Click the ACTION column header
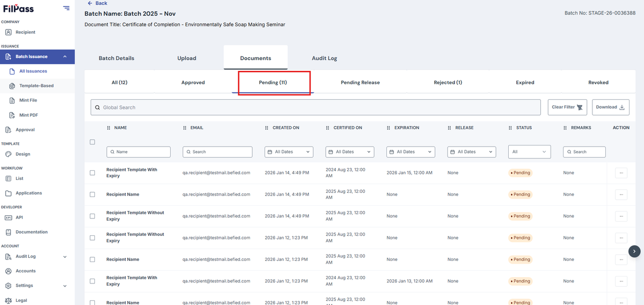Image resolution: width=644 pixels, height=305 pixels. click(x=621, y=128)
